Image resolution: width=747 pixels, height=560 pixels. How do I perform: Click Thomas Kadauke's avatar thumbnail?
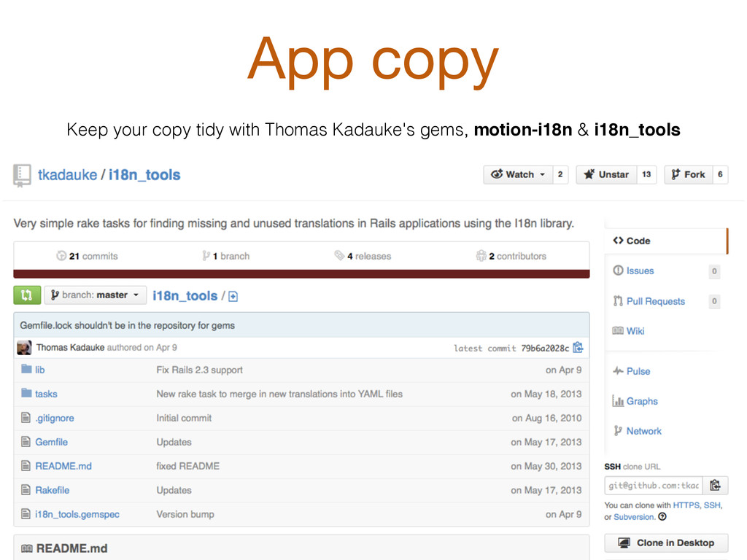[24, 348]
